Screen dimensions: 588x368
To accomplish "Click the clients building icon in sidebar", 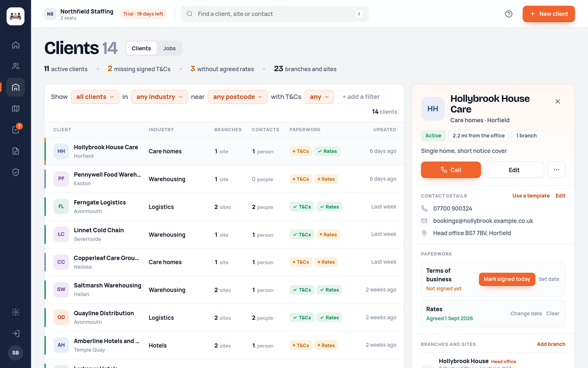I will click(x=16, y=87).
